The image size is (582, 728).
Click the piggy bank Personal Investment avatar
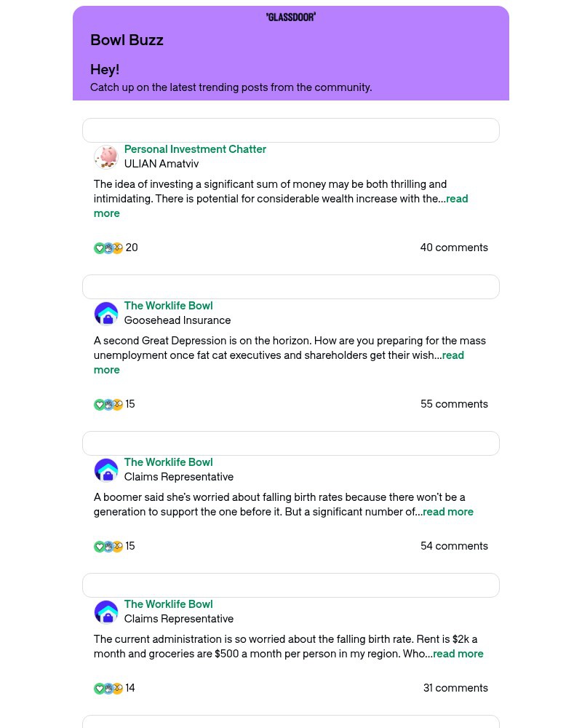[106, 157]
